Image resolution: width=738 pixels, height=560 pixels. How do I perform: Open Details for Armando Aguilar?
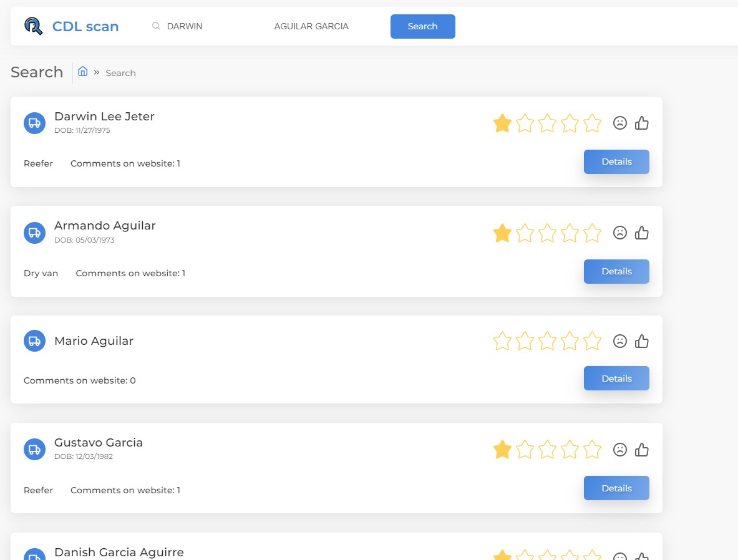pos(616,271)
